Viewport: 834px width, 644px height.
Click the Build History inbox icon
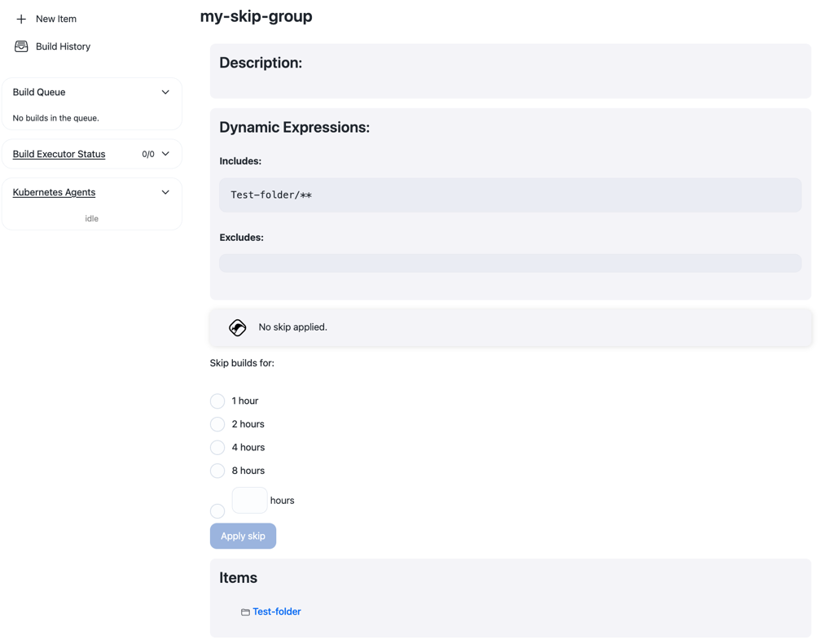coord(21,46)
